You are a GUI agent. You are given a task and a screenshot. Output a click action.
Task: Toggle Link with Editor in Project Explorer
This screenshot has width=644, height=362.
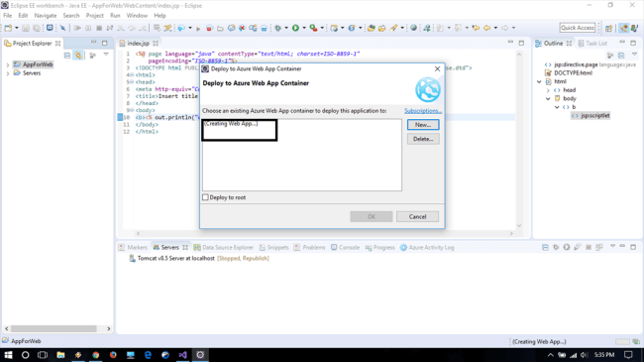[78, 56]
